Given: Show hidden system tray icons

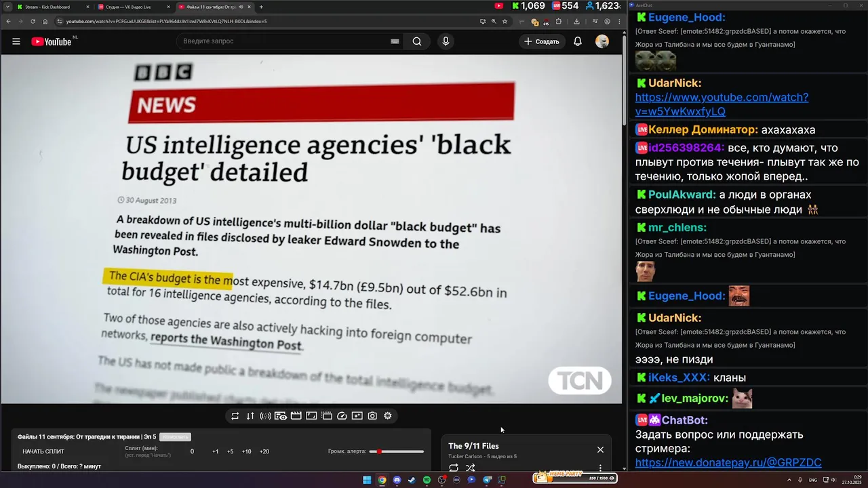Looking at the screenshot, I should click(x=789, y=480).
